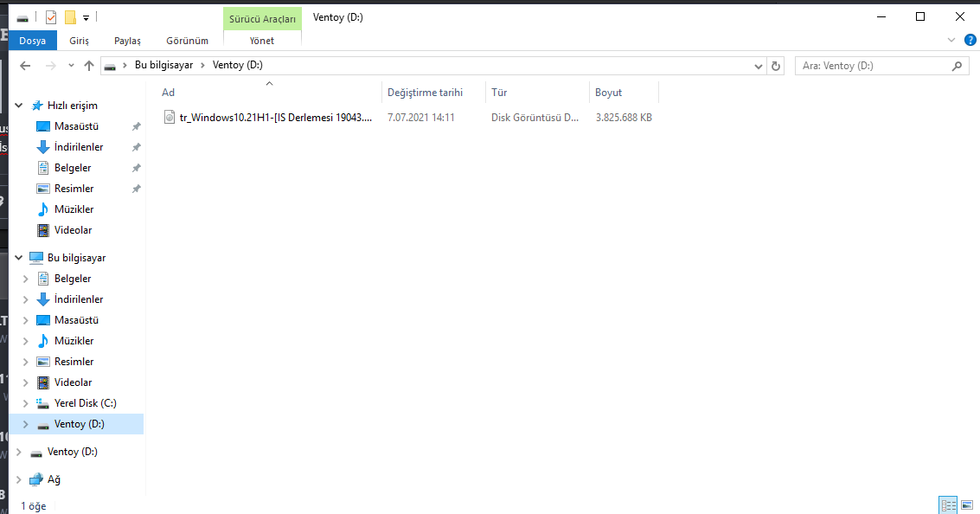Collapse the Hızlı erişim section
980x514 pixels.
click(19, 106)
